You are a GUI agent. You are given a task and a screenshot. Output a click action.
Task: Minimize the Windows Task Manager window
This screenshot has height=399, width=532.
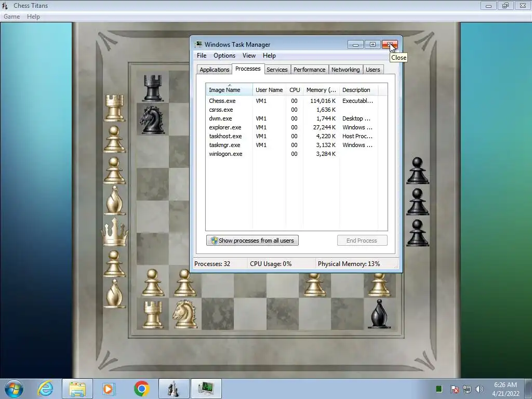pos(355,45)
